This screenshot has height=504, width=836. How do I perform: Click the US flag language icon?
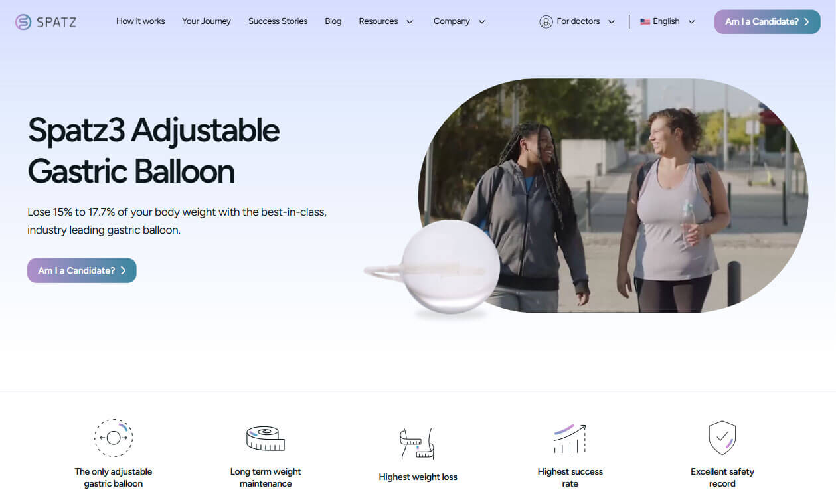click(645, 22)
